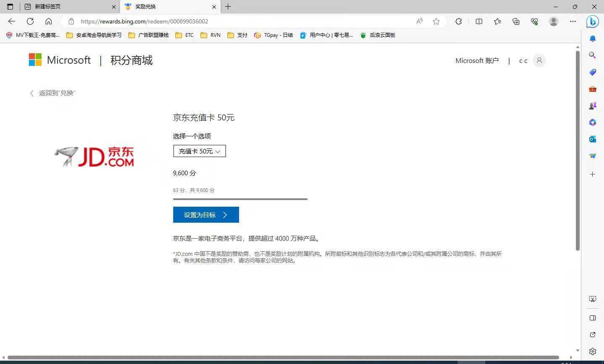Open Bing Chat sidebar icon
Viewport: 604px width, 364px height.
(x=592, y=21)
